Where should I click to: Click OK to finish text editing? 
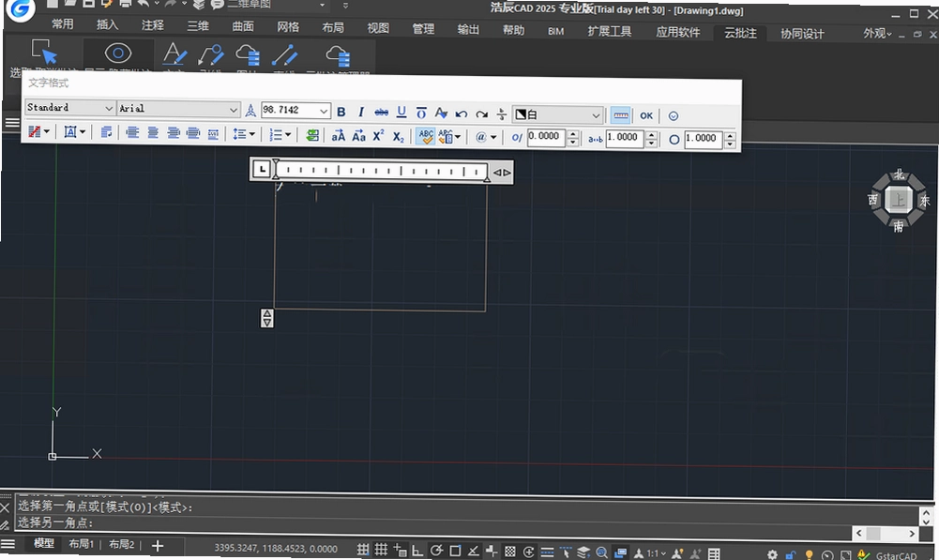(646, 115)
